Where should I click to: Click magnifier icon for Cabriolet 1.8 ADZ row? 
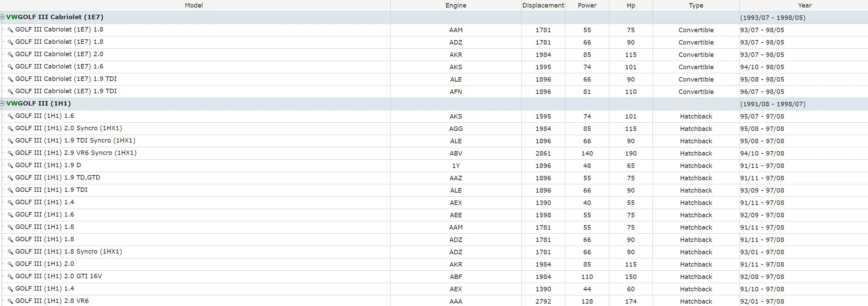[x=10, y=42]
